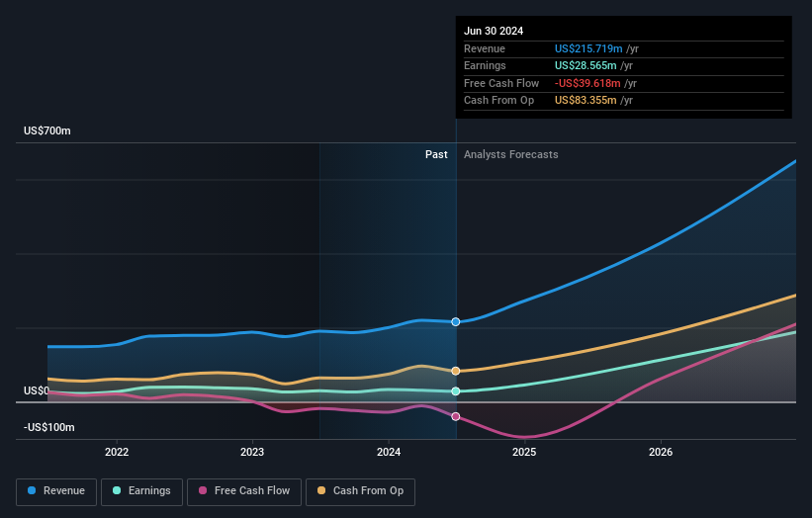
Task: Click the Cash From Op label in tooltip
Action: 498,101
